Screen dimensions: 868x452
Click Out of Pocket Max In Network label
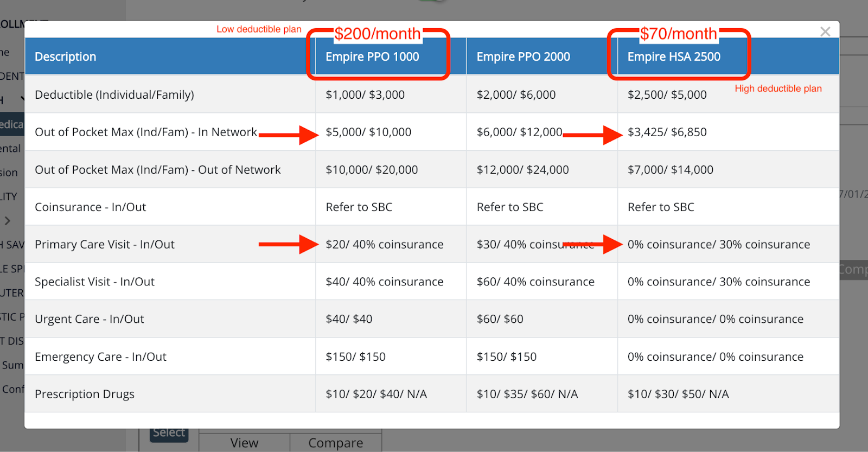(x=146, y=132)
